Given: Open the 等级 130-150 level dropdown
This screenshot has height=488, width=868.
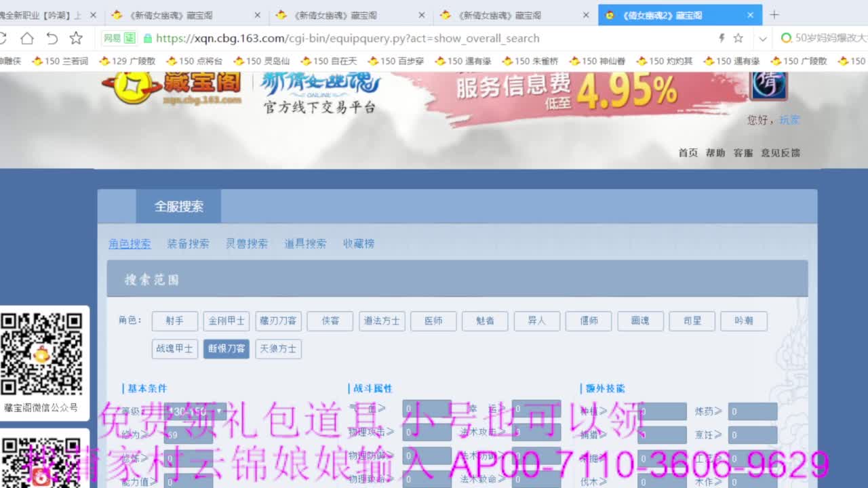Looking at the screenshot, I should 195,411.
